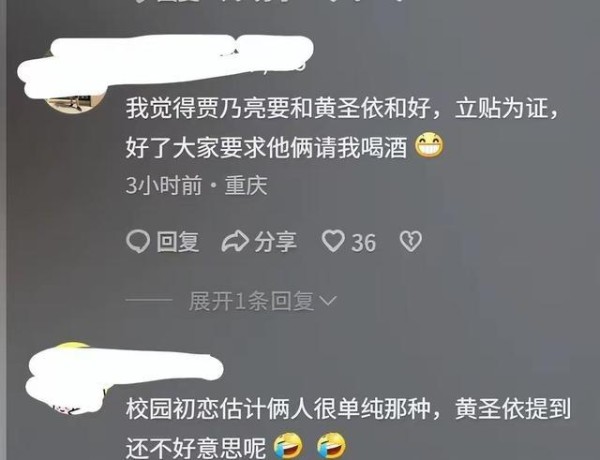Tap the 回复 reply label
The image size is (600, 460).
[178, 242]
